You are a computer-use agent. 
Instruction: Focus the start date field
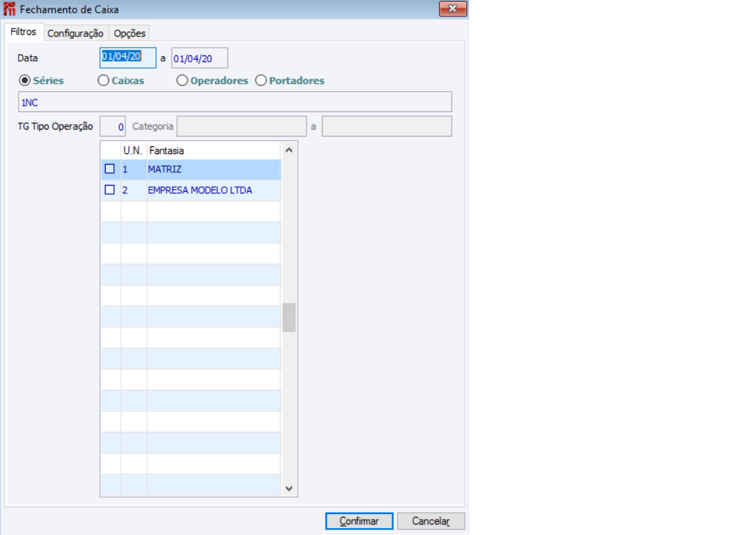pos(128,57)
